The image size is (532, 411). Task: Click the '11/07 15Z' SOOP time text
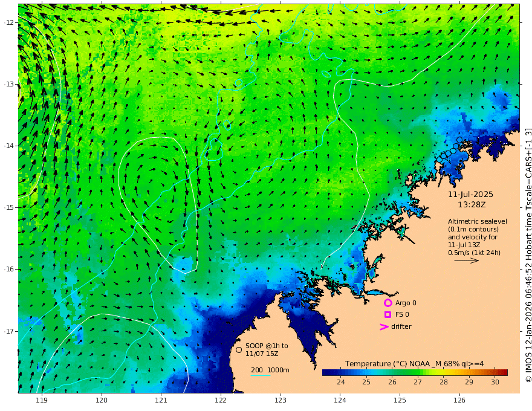262,354
